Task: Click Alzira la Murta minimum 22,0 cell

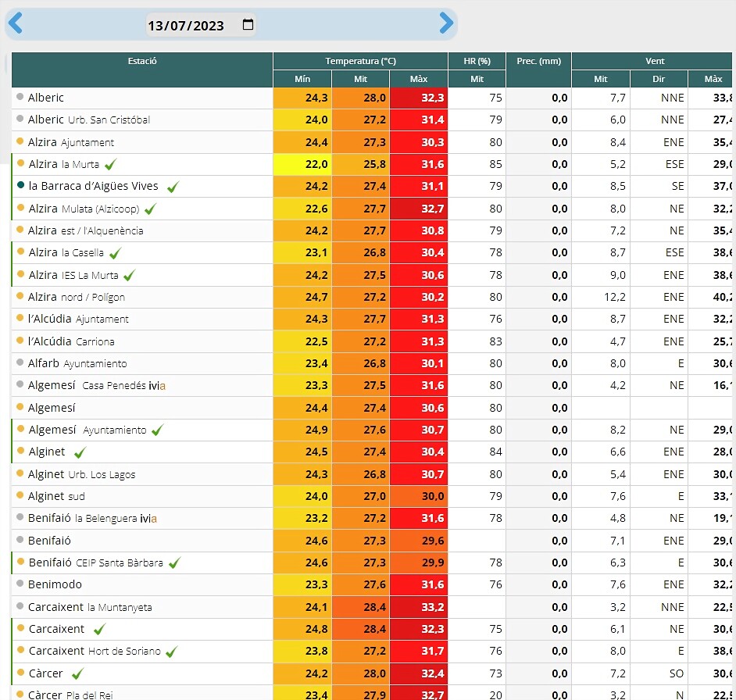Action: (302, 164)
